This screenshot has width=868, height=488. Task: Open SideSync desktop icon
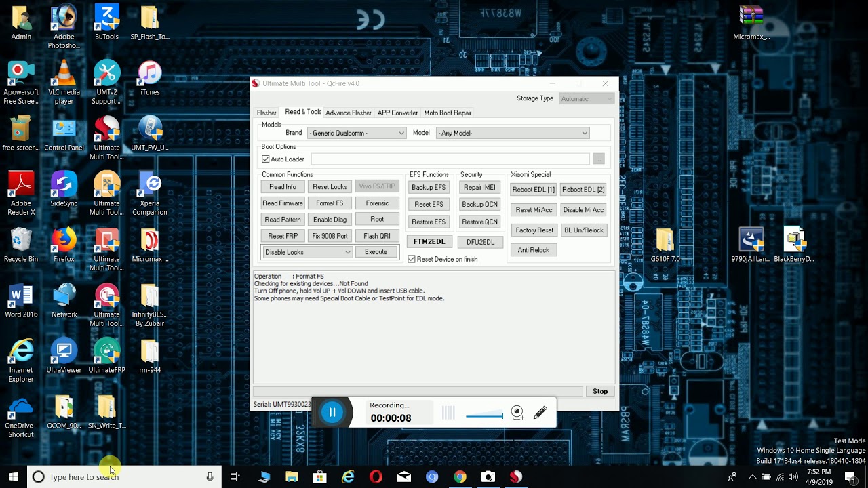(x=64, y=189)
